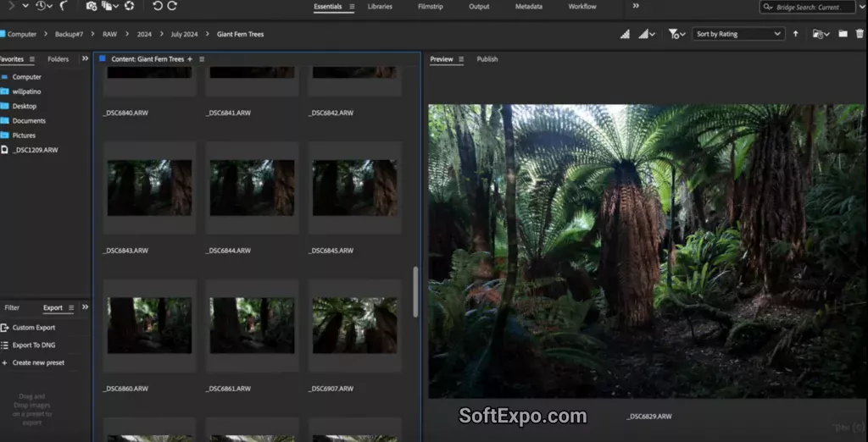Open the recent folder dropdown icon
868x442 pixels.
point(821,35)
